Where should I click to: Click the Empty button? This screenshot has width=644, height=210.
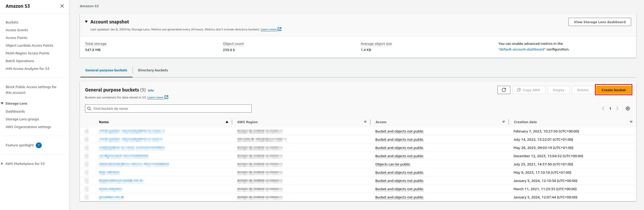click(558, 90)
